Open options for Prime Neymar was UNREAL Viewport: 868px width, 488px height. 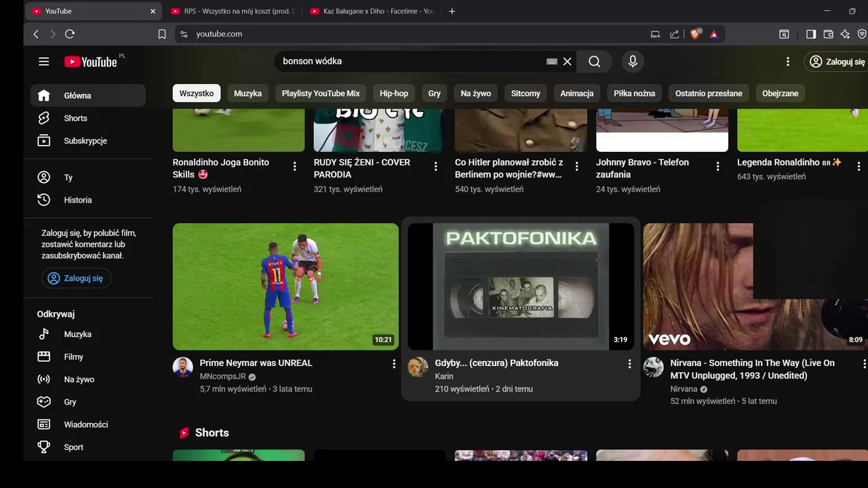tap(394, 364)
